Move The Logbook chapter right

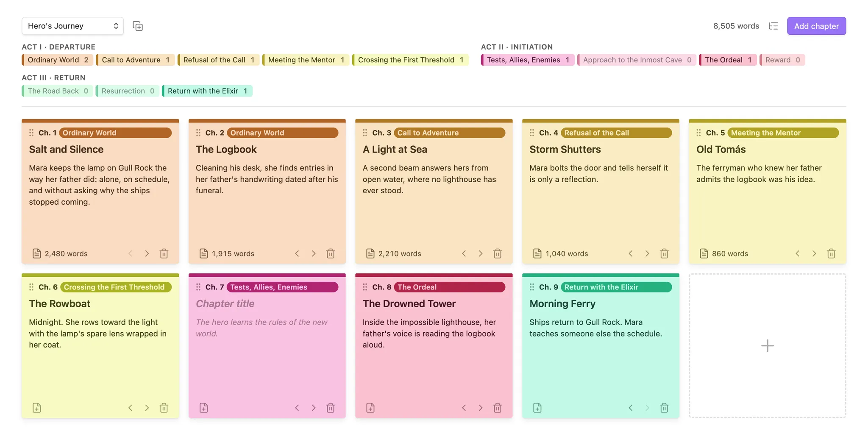(x=314, y=253)
